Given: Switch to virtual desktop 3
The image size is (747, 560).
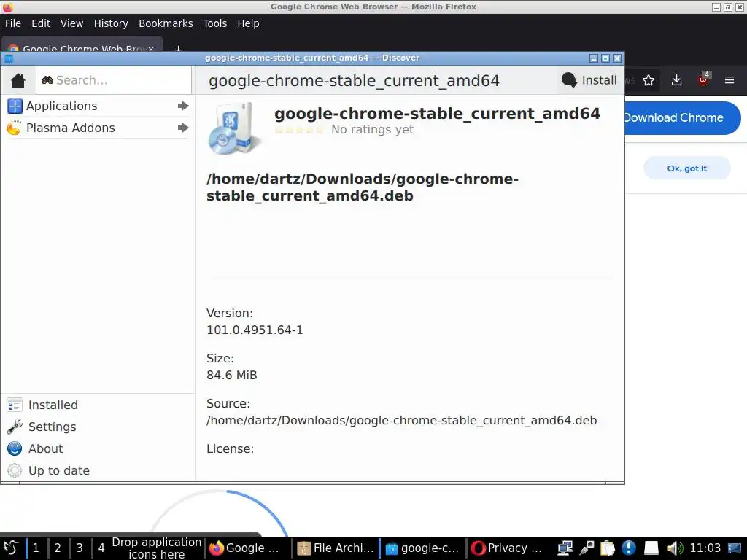Looking at the screenshot, I should click(80, 548).
